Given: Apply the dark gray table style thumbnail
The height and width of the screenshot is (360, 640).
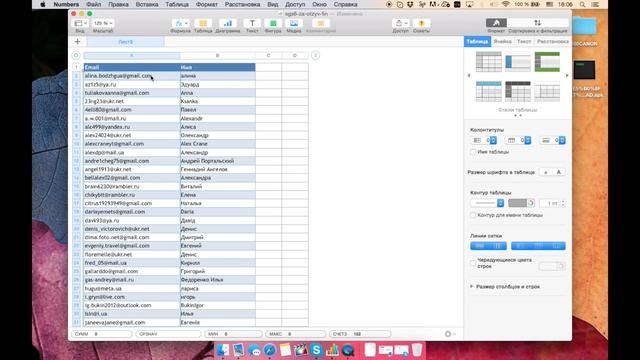Looking at the screenshot, I should (x=518, y=91).
